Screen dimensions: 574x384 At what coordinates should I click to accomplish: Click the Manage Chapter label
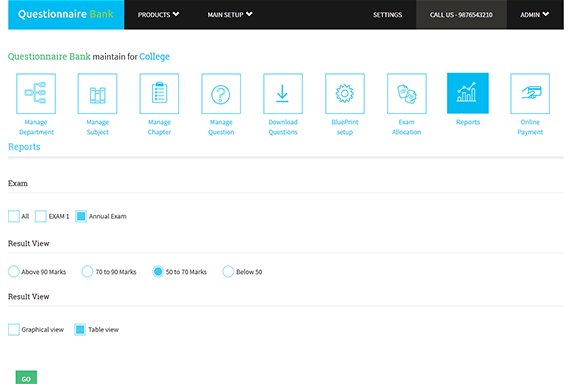coord(159,127)
